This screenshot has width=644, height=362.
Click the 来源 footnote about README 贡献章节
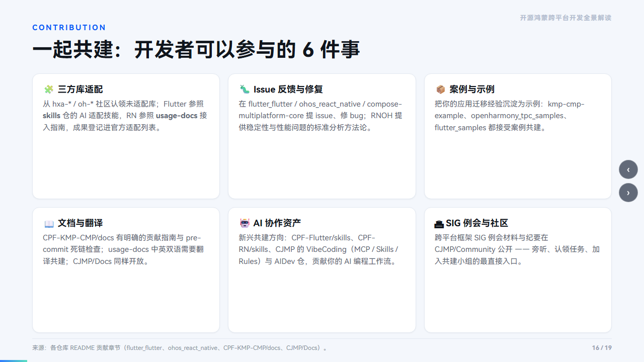pyautogui.click(x=180, y=348)
